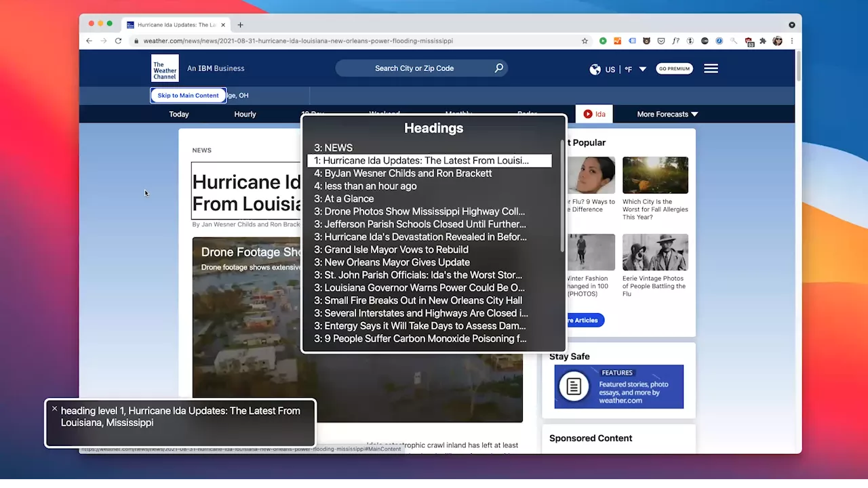Click Skip to Main Content button
Screen dimensions: 868x488
(188, 96)
